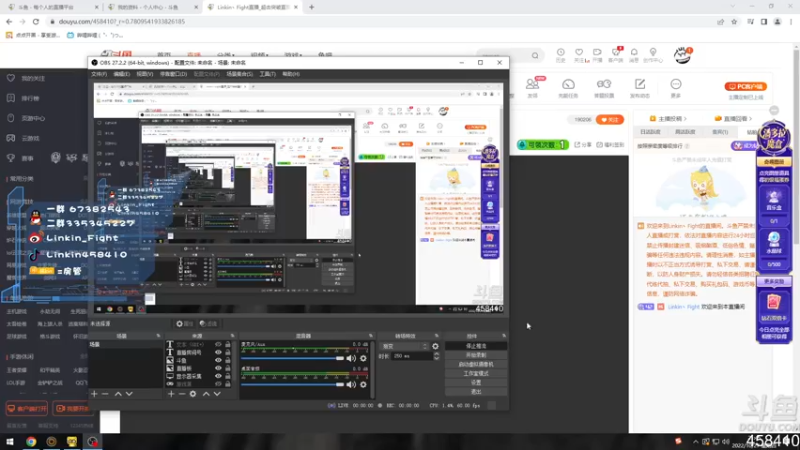The height and width of the screenshot is (450, 800).
Task: Move the selected source up
Action: click(206, 394)
